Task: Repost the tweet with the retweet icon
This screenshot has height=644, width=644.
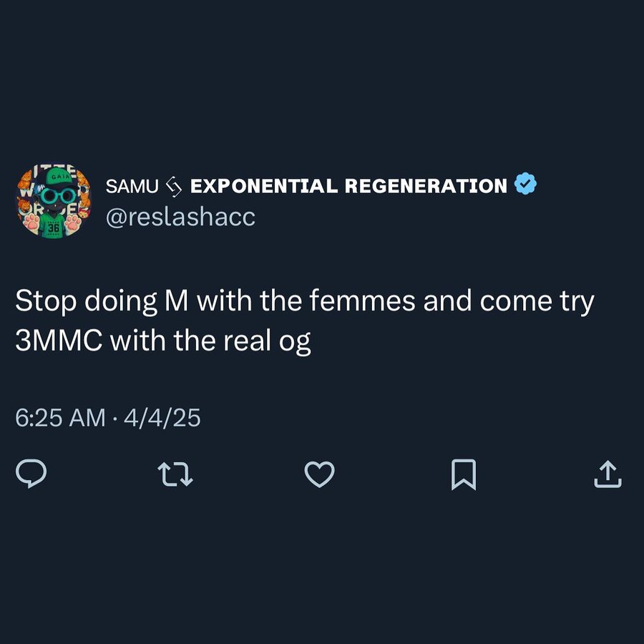Action: click(175, 474)
